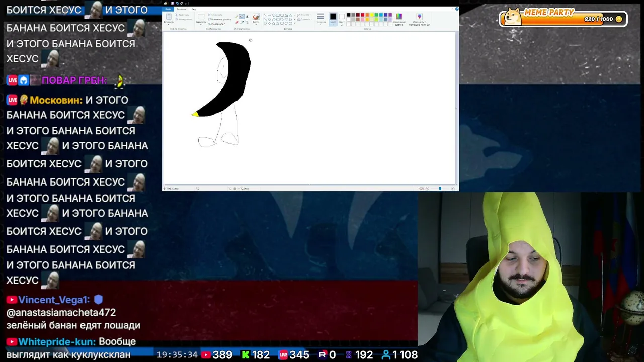This screenshot has height=362, width=644.
Task: Click the Paint 100% zoom level text
Action: pyautogui.click(x=421, y=189)
